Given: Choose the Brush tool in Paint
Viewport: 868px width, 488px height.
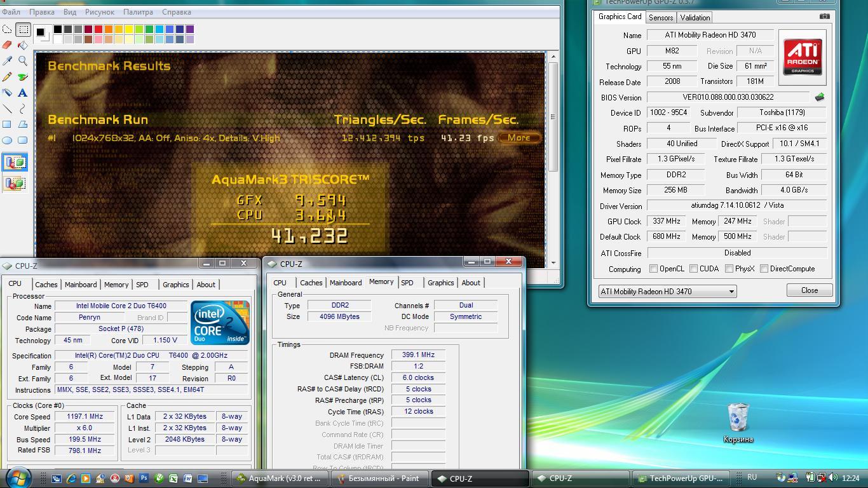Looking at the screenshot, I should 23,77.
